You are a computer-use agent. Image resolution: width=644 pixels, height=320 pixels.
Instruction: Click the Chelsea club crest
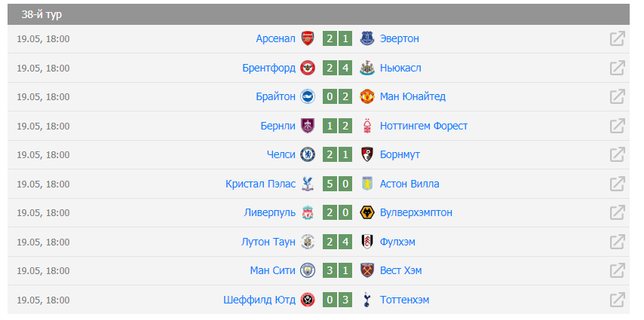pyautogui.click(x=307, y=154)
